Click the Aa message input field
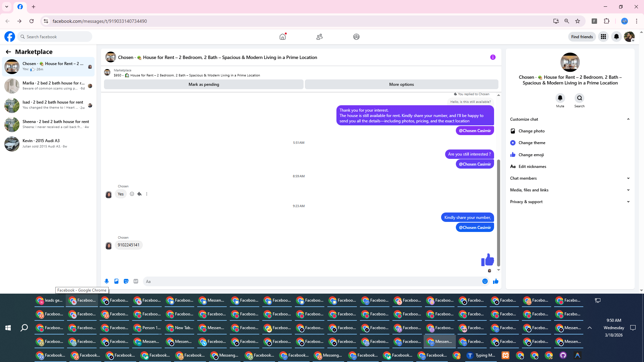Screen dimensions: 644x362 [312, 281]
